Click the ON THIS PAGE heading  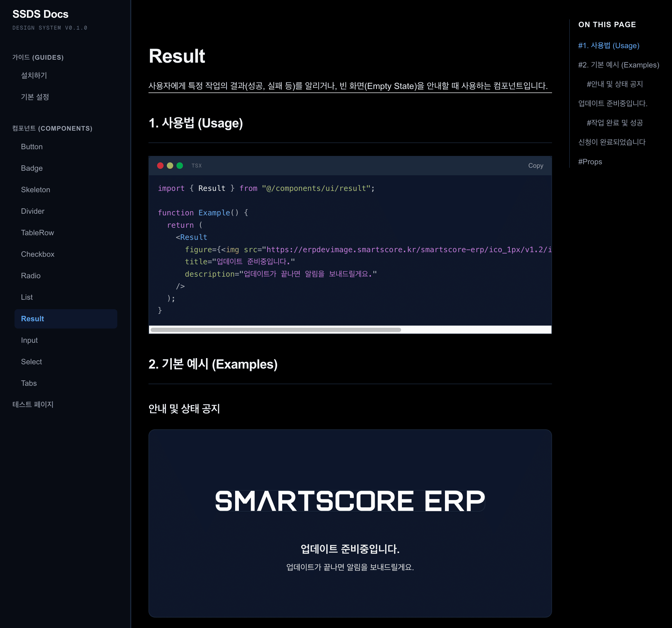tap(607, 25)
